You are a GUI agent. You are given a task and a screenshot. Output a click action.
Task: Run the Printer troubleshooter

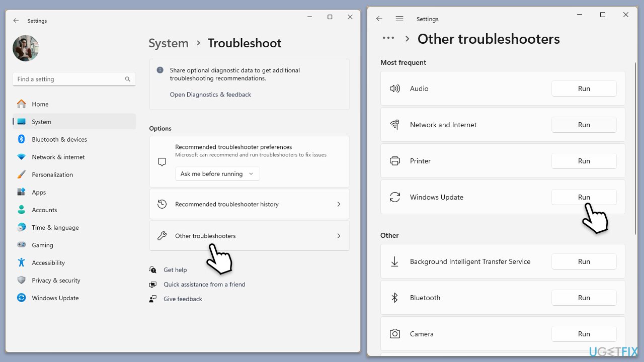point(584,161)
